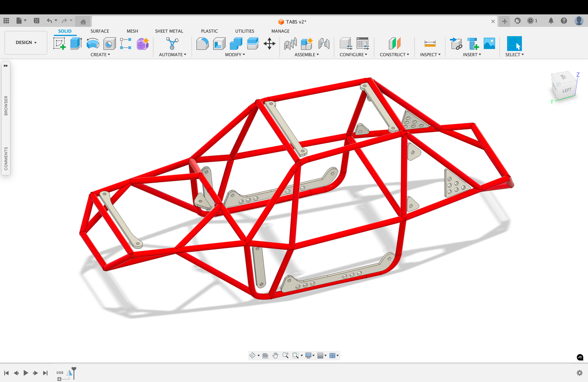The image size is (588, 382).
Task: Select the Pan hand tool
Action: click(x=275, y=356)
